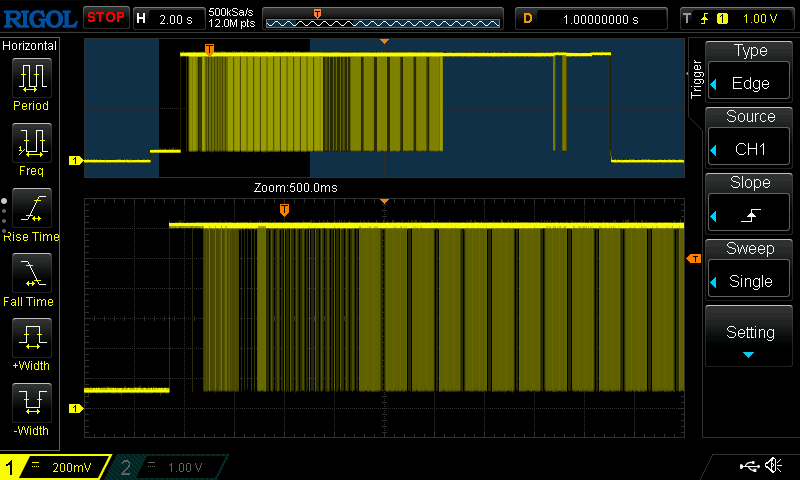
Task: Expand the trigger Setting submenu
Action: pos(748,336)
